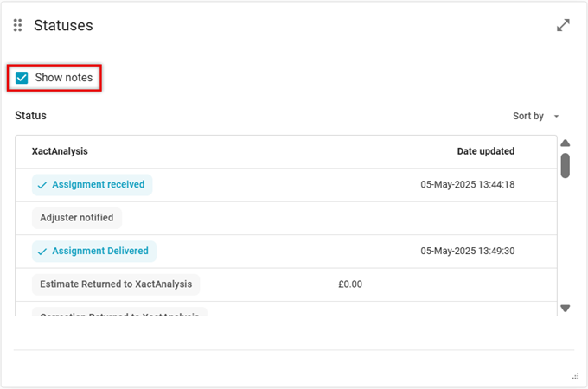Image resolution: width=588 pixels, height=389 pixels.
Task: Click the XactAnalysis column header
Action: point(60,151)
